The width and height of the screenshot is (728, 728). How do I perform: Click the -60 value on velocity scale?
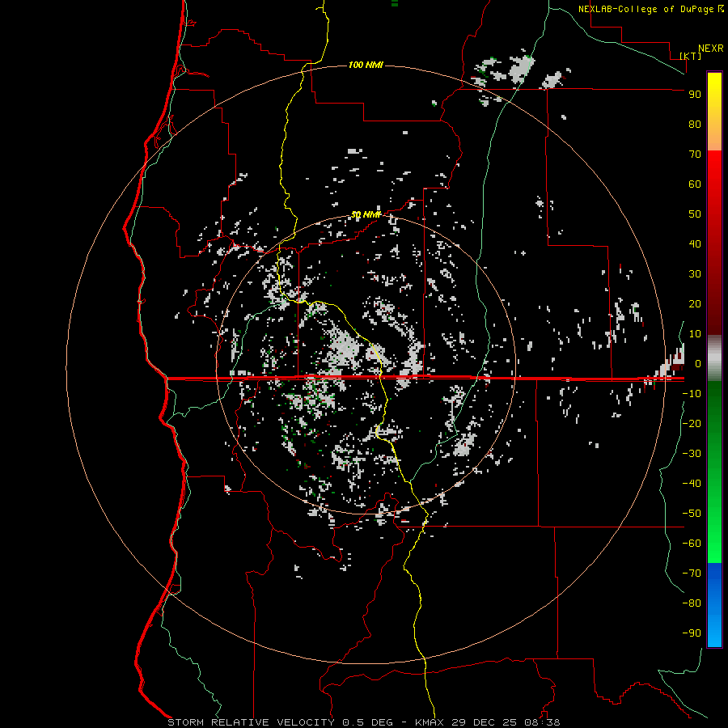692,544
